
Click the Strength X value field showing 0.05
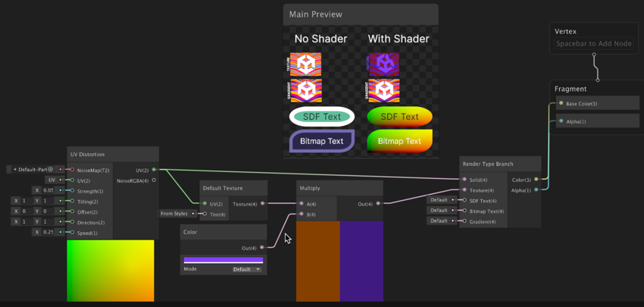coord(48,190)
